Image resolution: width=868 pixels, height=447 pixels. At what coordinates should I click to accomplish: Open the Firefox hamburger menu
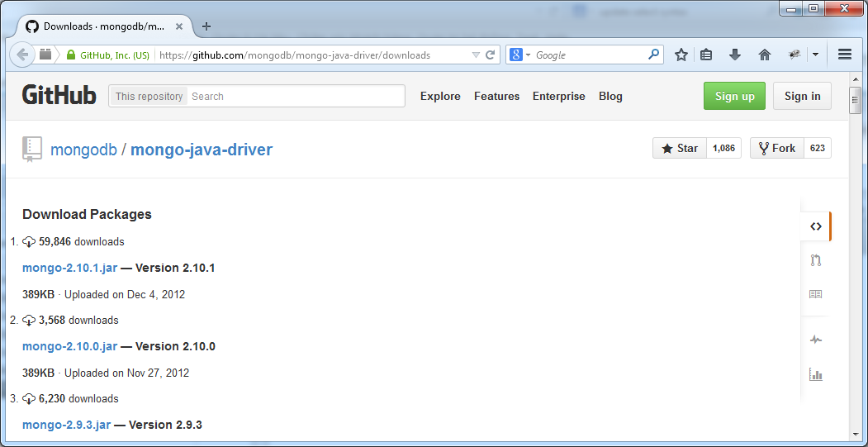coord(845,55)
